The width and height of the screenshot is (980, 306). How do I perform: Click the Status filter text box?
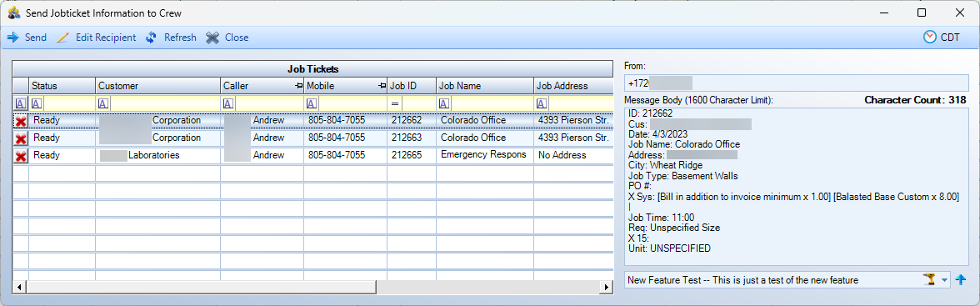(x=68, y=103)
